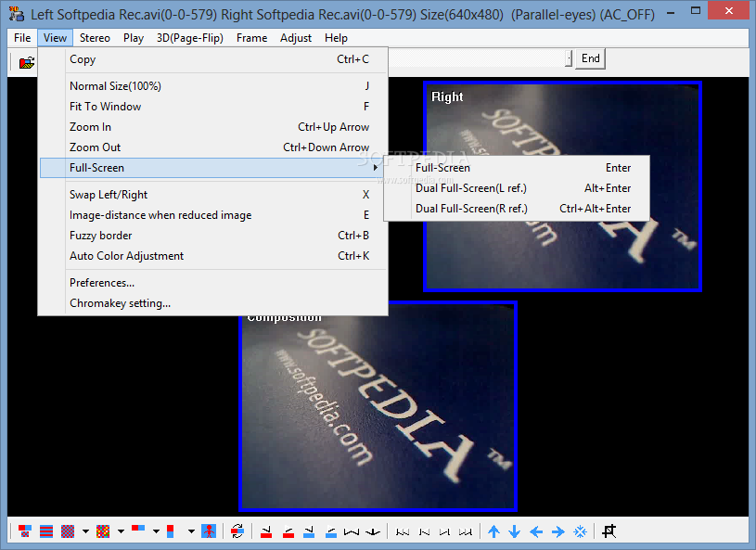
Task: Click the seek slider thumb near End
Action: point(569,58)
